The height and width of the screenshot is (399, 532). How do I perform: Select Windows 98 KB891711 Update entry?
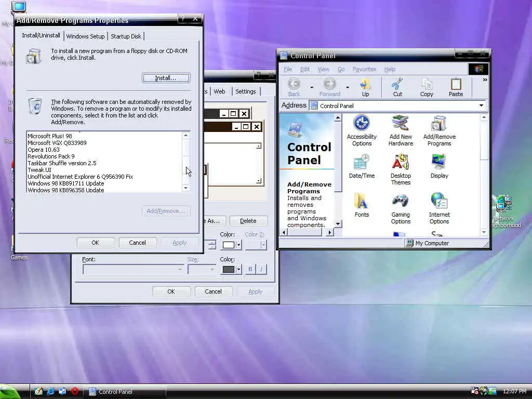coord(66,183)
